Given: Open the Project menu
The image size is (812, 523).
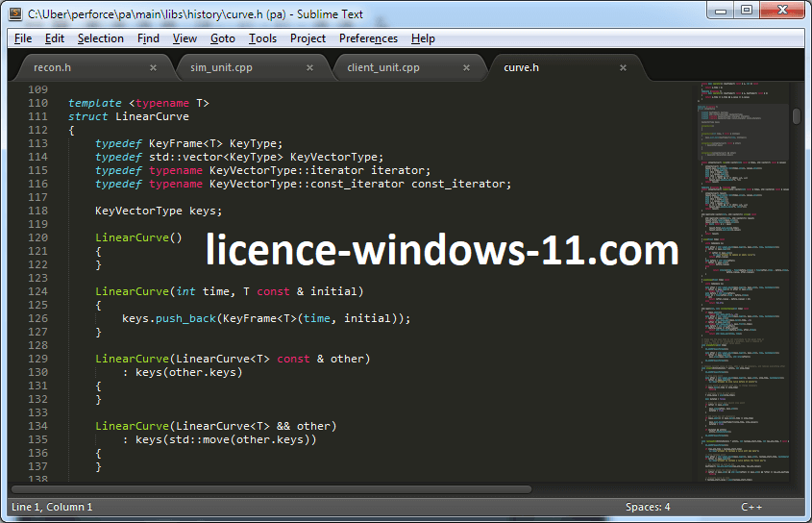Looking at the screenshot, I should (x=308, y=38).
